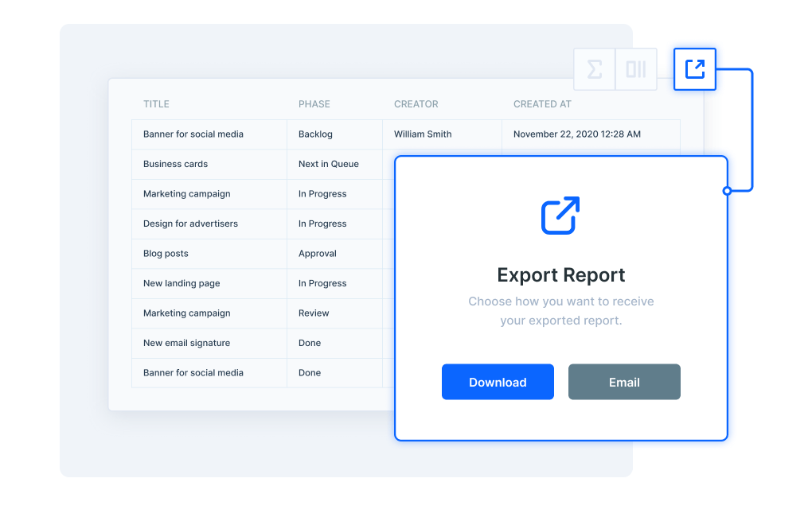Image resolution: width=812 pixels, height=525 pixels.
Task: Select Marketing campaign title with In Progress phase
Action: [187, 194]
